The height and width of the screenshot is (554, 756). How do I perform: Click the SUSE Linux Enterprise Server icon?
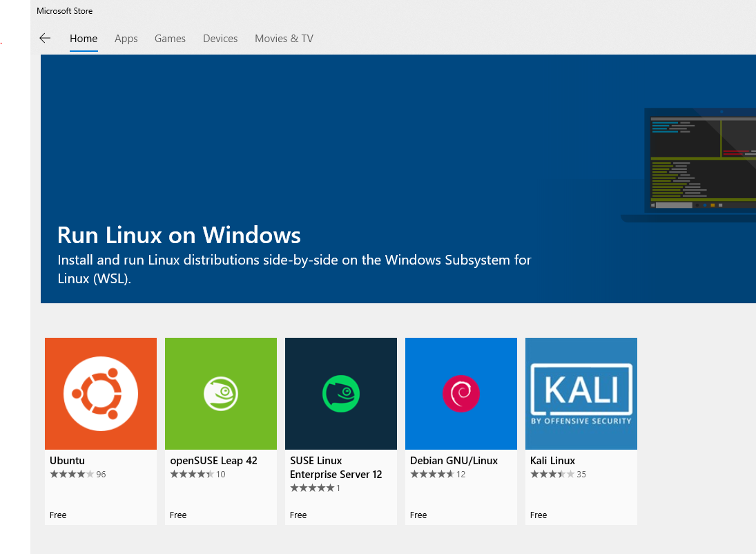(x=341, y=394)
